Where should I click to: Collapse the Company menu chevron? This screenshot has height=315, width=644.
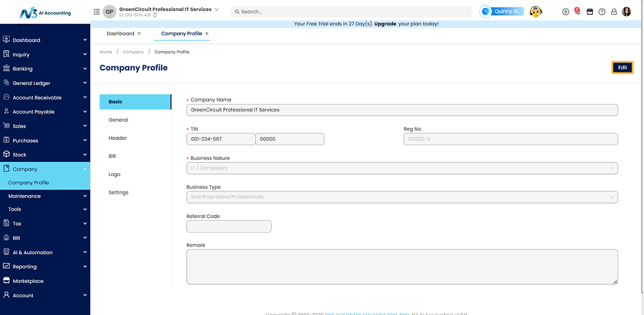(85, 169)
